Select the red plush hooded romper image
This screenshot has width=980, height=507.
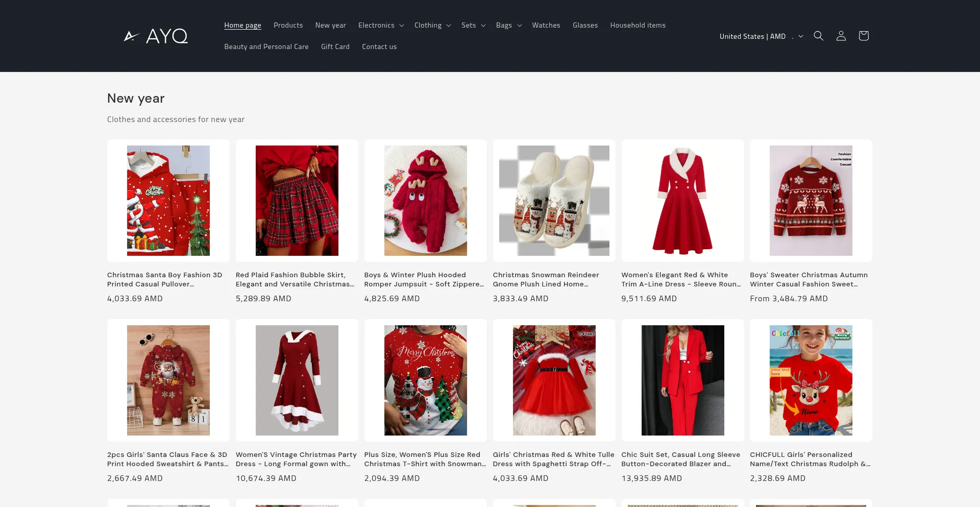(425, 201)
